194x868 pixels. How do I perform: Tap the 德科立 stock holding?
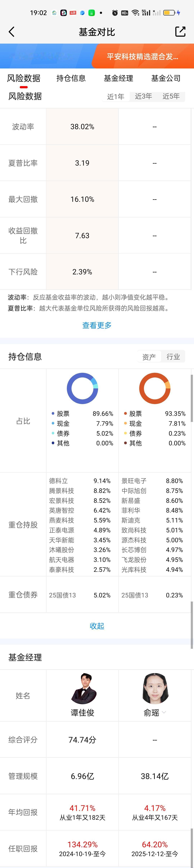pos(59,481)
